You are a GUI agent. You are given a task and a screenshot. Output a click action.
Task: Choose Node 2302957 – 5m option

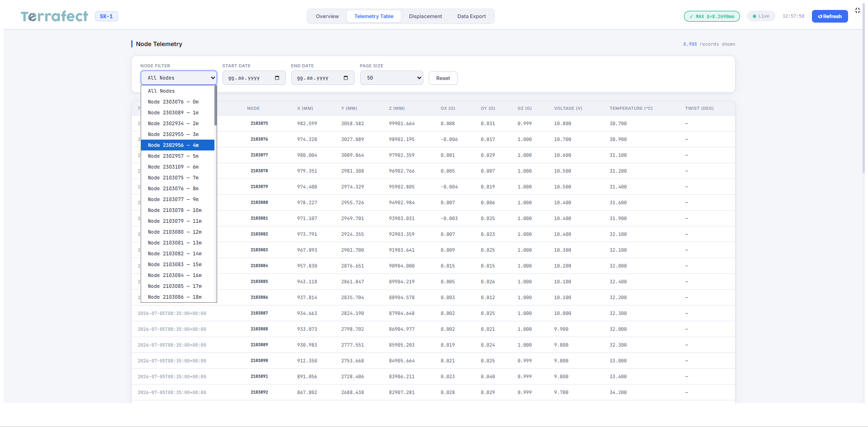[177, 156]
